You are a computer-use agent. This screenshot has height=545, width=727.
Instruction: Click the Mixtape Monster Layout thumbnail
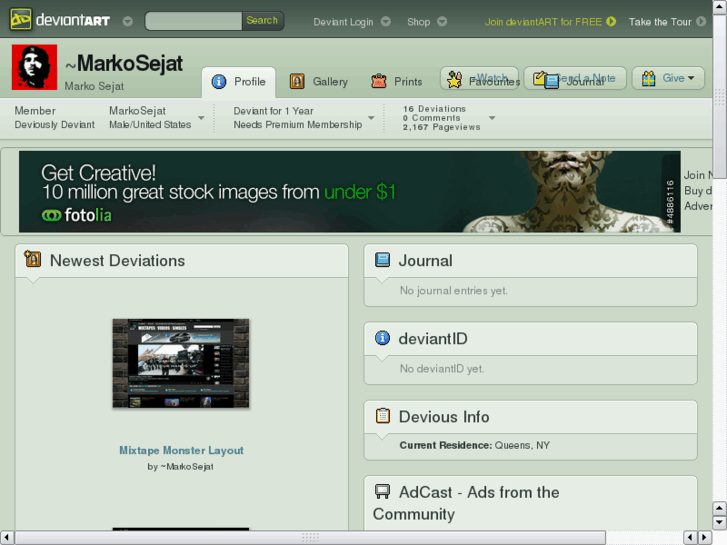coord(181,363)
